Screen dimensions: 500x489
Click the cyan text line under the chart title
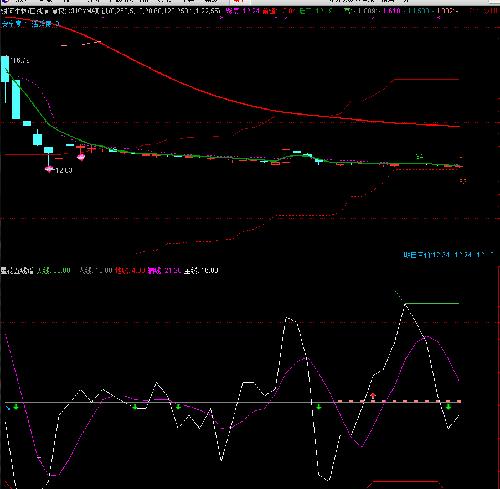[30, 24]
